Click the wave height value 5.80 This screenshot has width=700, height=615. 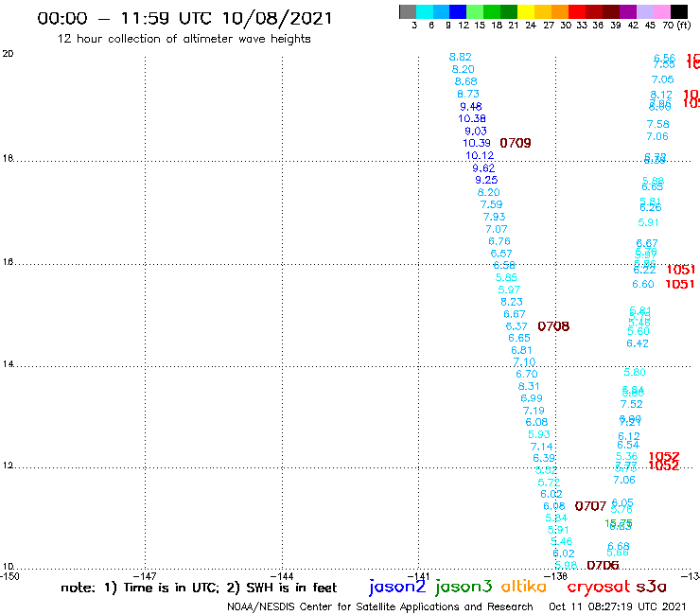click(635, 372)
